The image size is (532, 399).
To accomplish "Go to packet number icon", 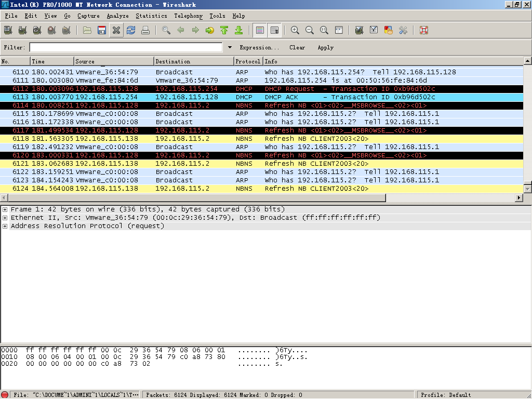I will click(x=210, y=30).
